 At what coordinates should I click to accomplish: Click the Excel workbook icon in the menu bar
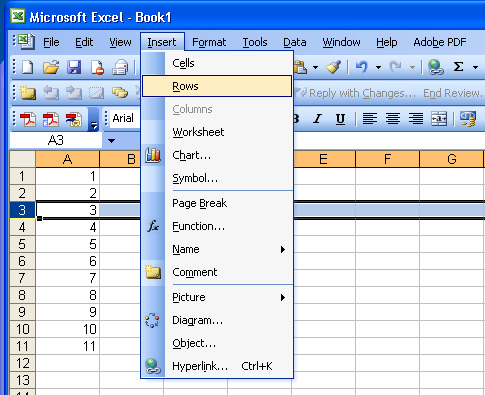[x=26, y=42]
